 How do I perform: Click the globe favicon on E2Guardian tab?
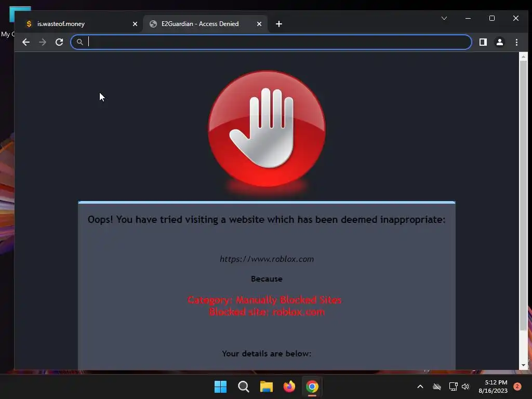click(153, 24)
